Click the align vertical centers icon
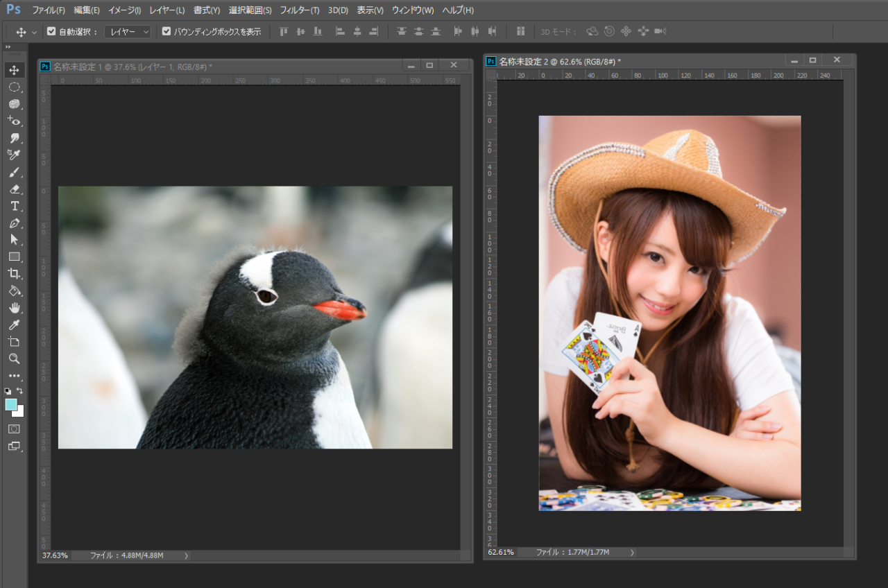 tap(300, 31)
